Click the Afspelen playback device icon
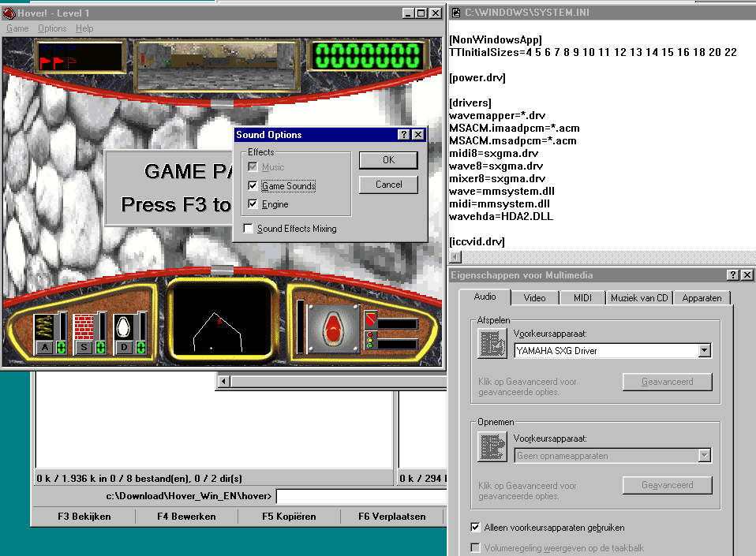Viewport: 756px width, 556px height. coord(492,344)
